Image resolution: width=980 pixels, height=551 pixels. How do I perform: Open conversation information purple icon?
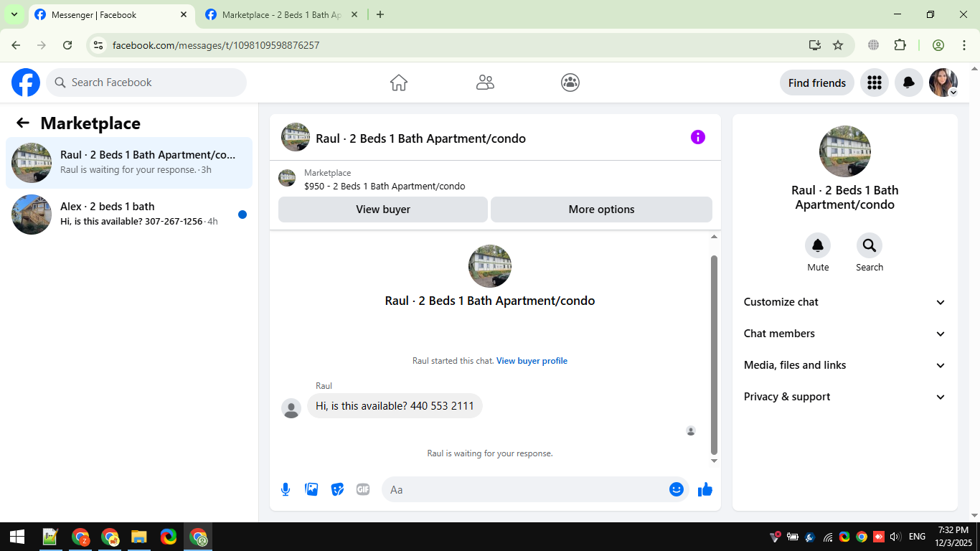pos(698,137)
